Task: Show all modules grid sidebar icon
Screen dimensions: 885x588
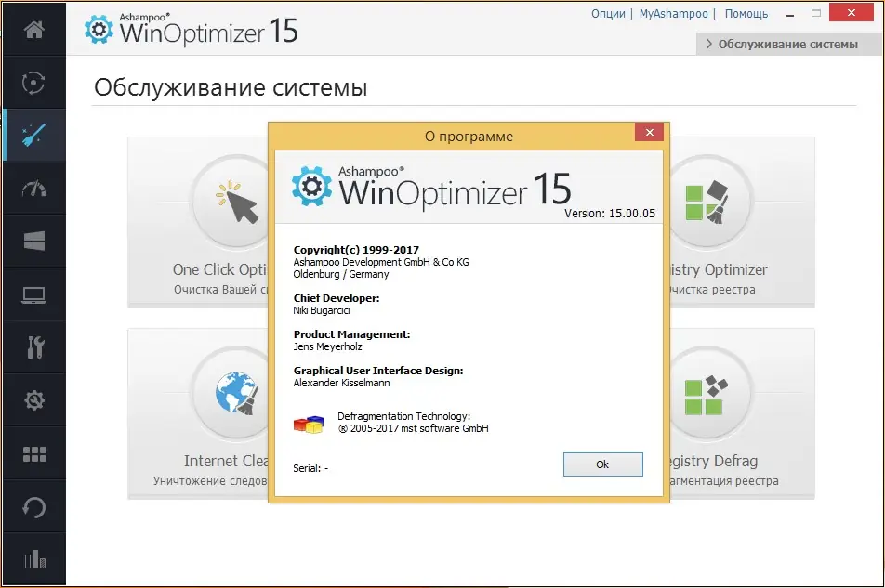Action: tap(34, 454)
